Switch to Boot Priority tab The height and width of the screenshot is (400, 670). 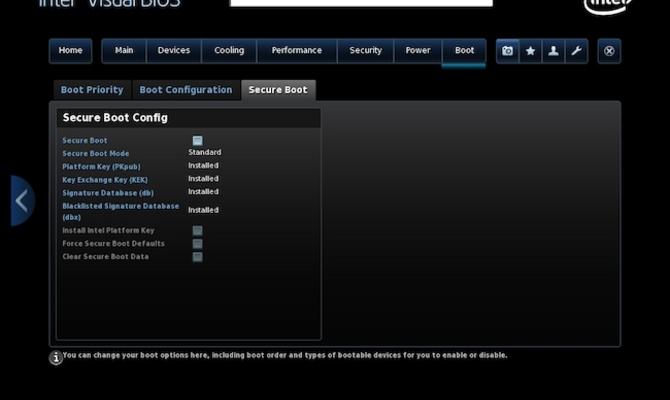(92, 90)
